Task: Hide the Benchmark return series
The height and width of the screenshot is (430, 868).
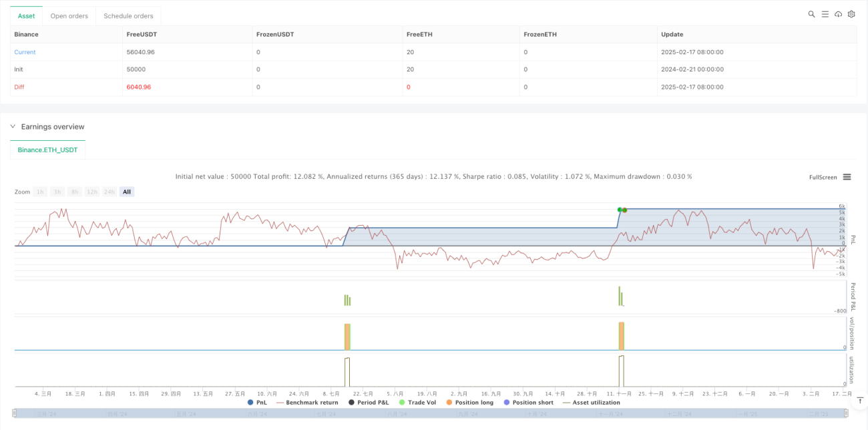Action: [x=307, y=403]
